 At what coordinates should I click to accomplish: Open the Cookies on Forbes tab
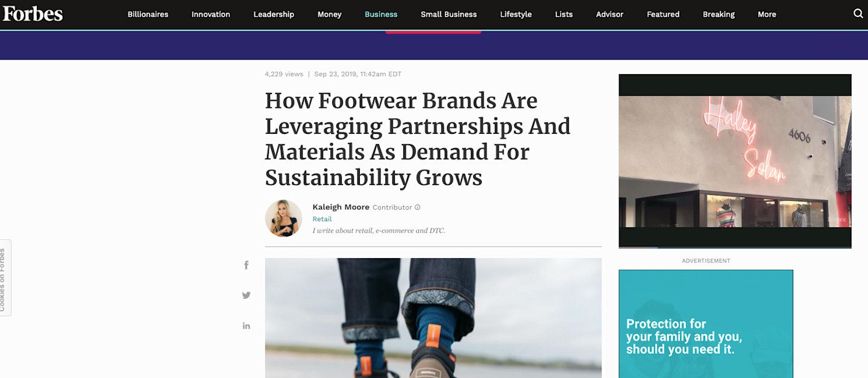coord(5,278)
